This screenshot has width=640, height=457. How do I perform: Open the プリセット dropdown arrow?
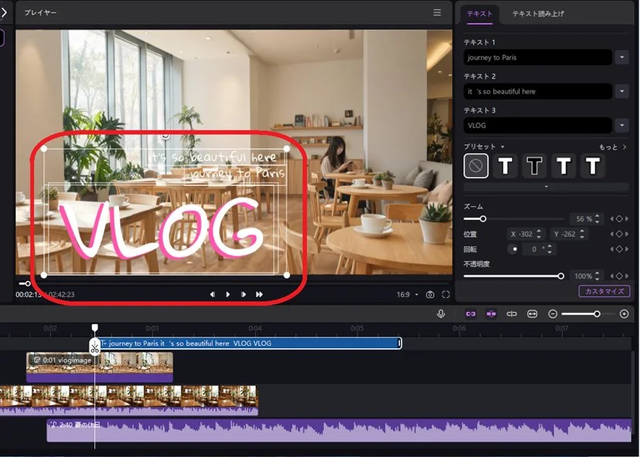tap(503, 147)
